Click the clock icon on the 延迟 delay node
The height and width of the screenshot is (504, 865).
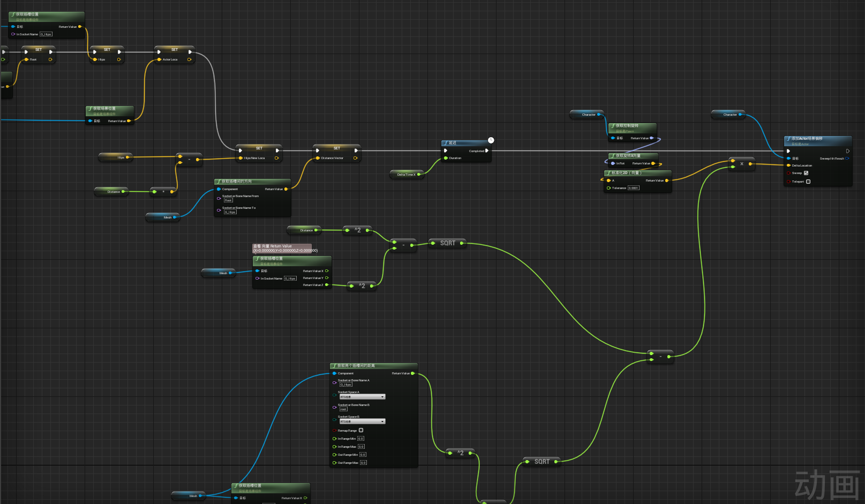point(491,140)
